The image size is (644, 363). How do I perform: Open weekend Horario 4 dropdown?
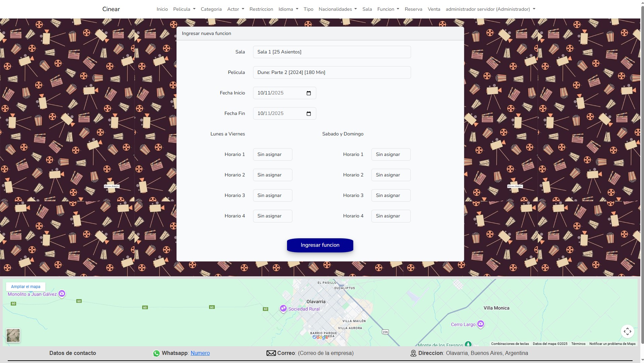pyautogui.click(x=391, y=216)
